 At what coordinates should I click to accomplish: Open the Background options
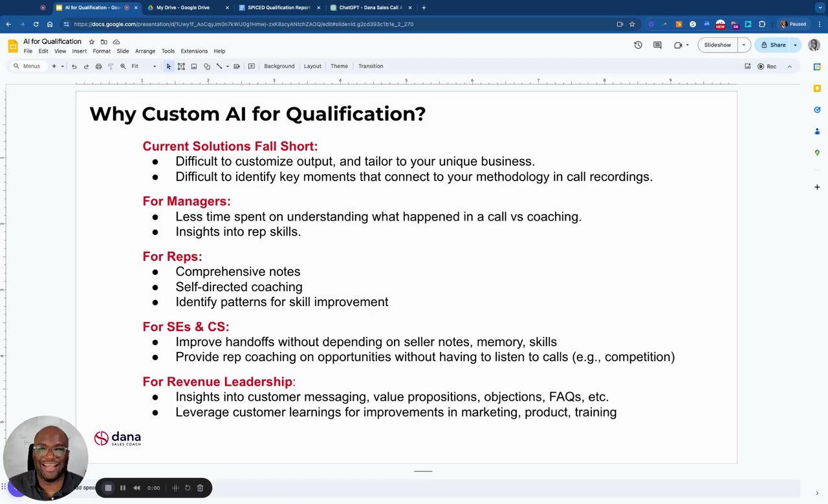[279, 66]
